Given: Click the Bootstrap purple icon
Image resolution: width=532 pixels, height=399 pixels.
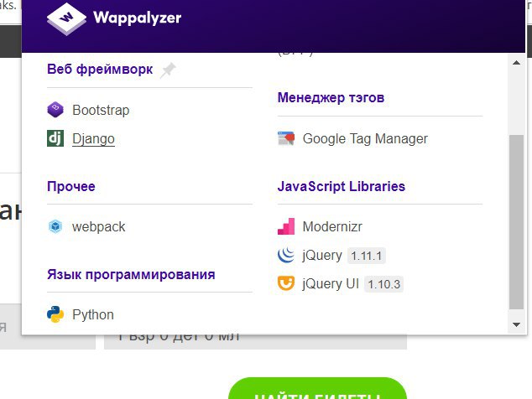Looking at the screenshot, I should click(55, 110).
